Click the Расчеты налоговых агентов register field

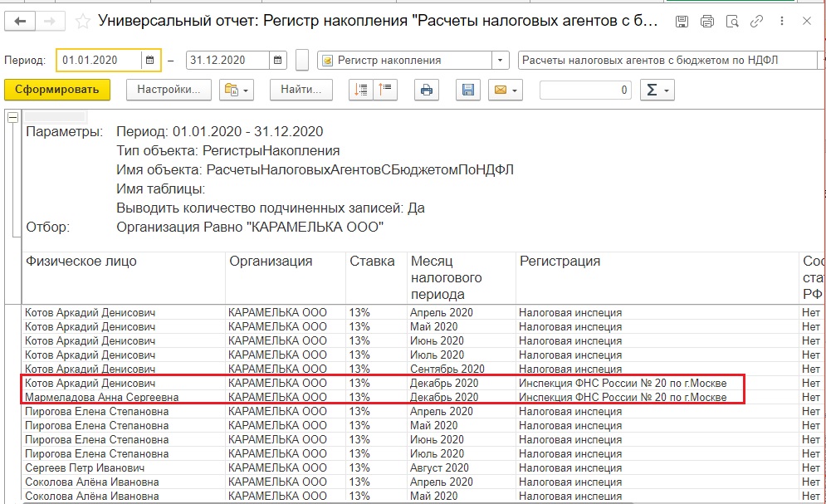click(x=668, y=60)
